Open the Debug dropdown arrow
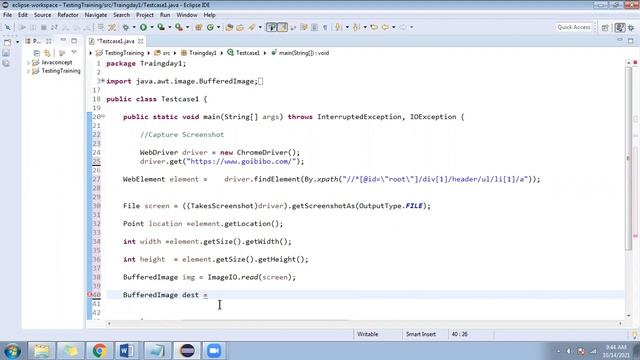Image resolution: width=640 pixels, height=360 pixels. tap(134, 27)
